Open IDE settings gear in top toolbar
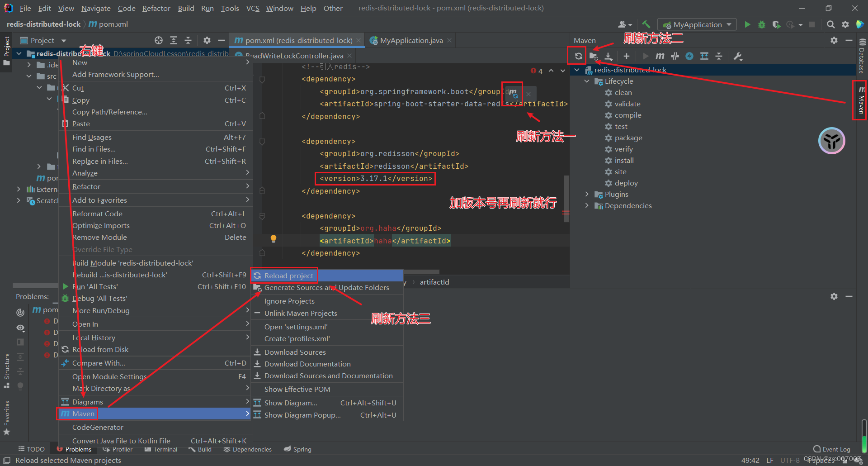Viewport: 868px width, 466px height. (x=845, y=24)
